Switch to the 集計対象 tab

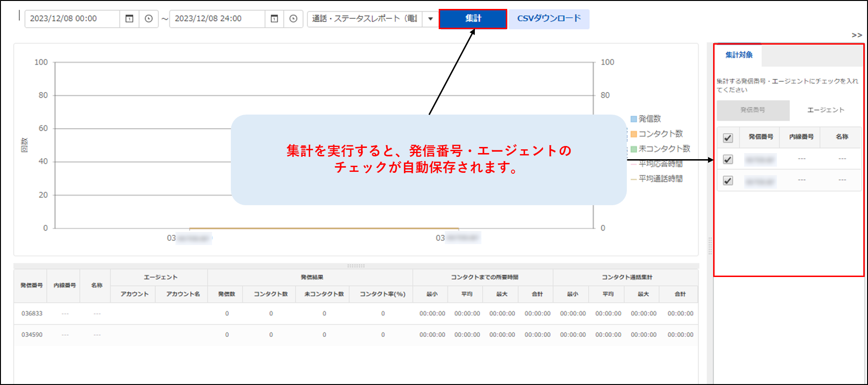click(x=739, y=55)
